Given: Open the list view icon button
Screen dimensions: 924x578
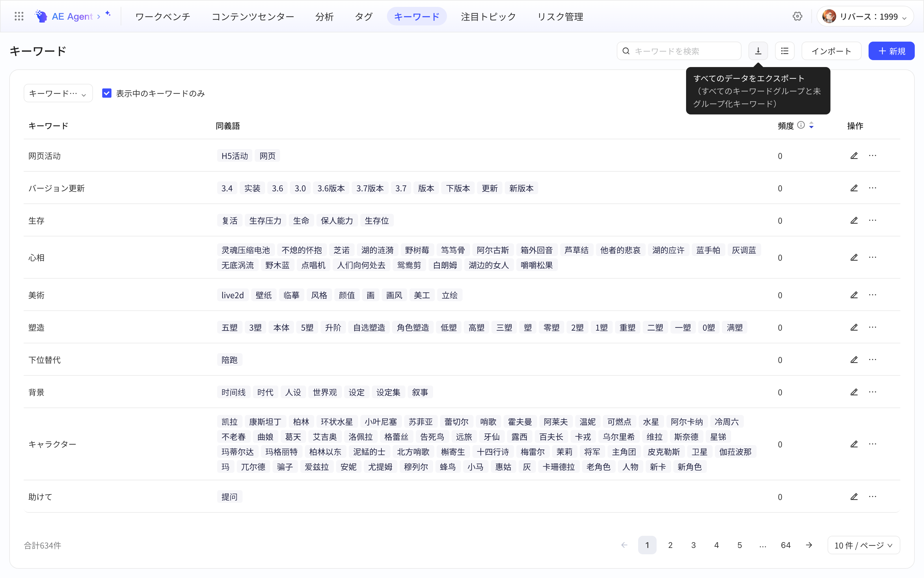Looking at the screenshot, I should coord(785,51).
